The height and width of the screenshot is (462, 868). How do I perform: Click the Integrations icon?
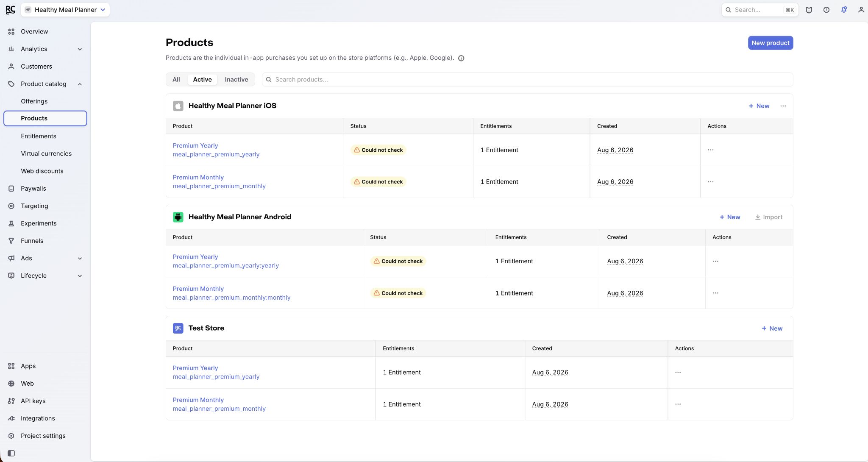[x=11, y=418]
